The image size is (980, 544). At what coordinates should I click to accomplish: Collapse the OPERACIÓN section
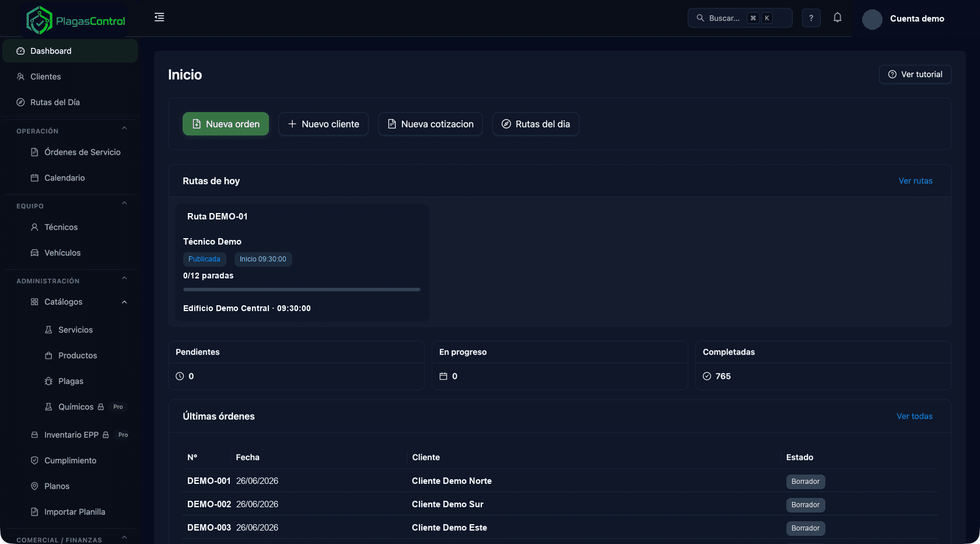coord(124,128)
